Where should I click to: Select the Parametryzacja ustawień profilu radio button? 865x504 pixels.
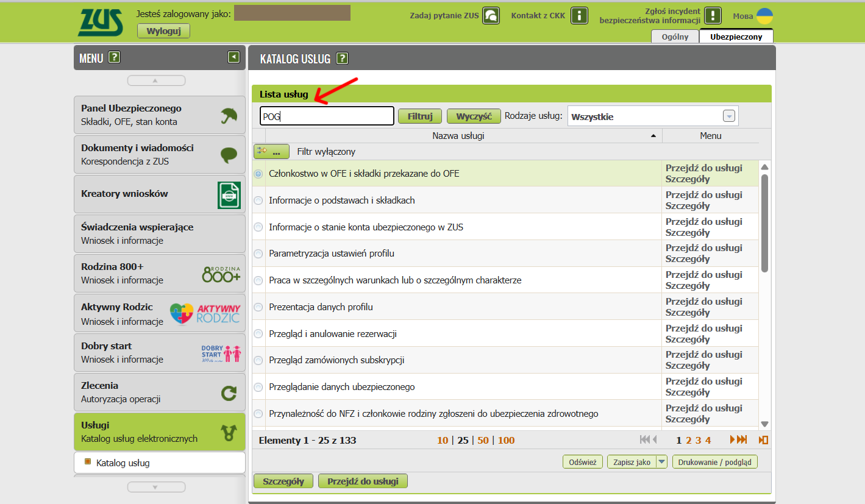[x=258, y=254]
